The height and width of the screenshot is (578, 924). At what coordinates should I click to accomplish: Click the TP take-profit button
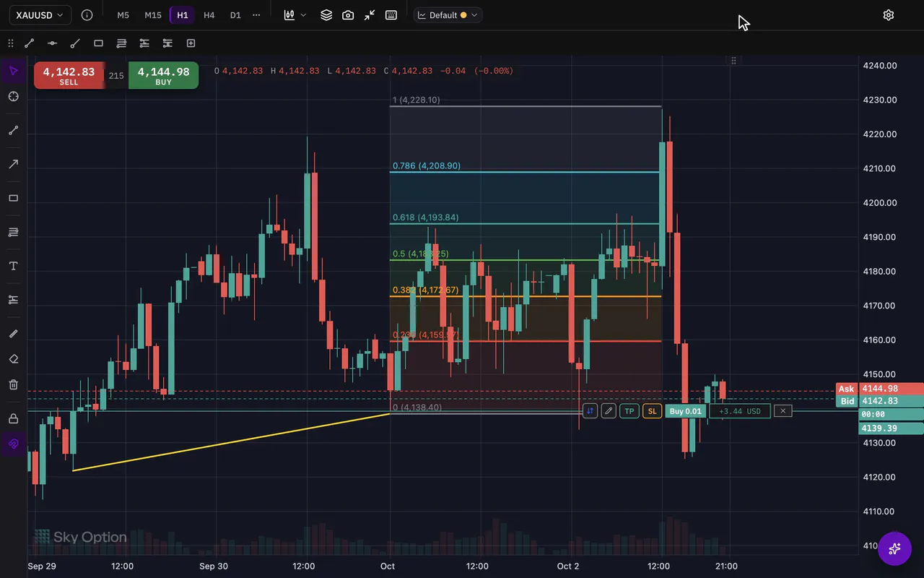(629, 411)
